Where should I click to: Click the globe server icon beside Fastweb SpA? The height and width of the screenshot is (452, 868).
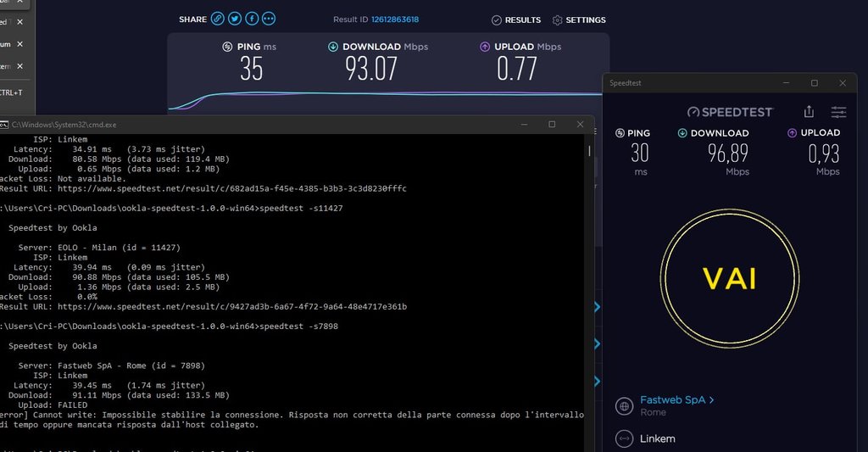[x=625, y=406]
